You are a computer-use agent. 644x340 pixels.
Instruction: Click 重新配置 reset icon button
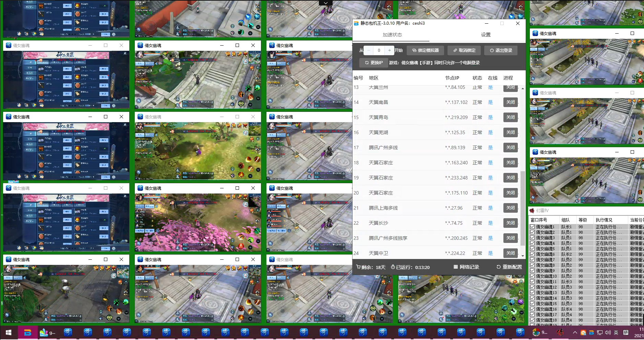point(509,267)
